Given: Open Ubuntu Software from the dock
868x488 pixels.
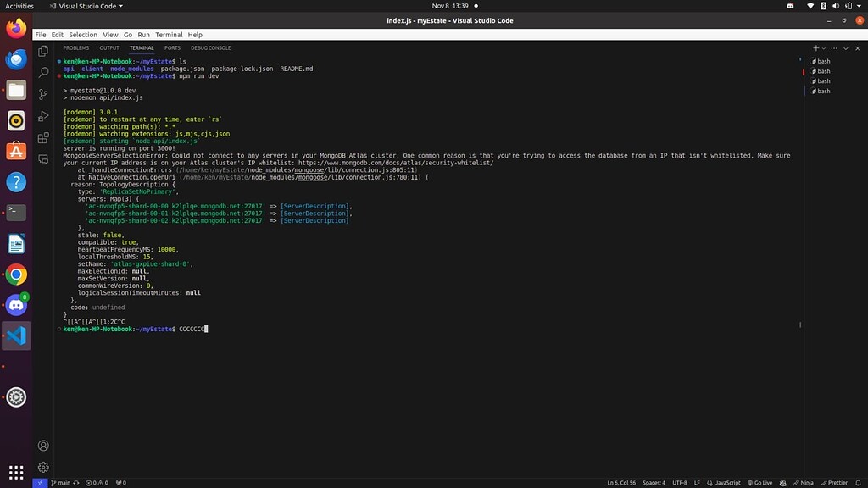Looking at the screenshot, I should (16, 151).
